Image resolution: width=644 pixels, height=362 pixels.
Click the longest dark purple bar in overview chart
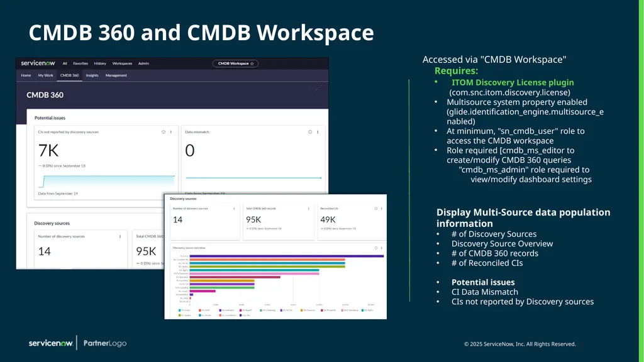pyautogui.click(x=287, y=256)
